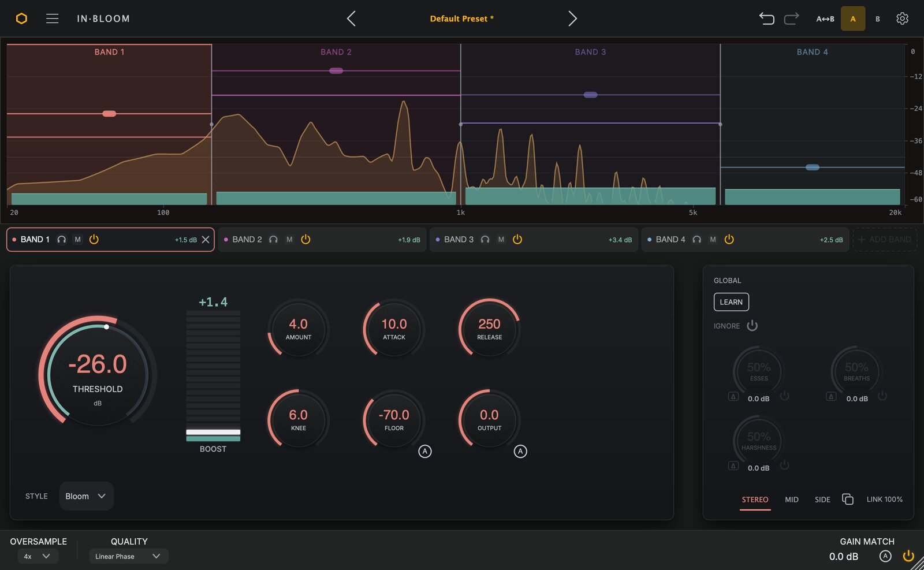The height and width of the screenshot is (570, 924).
Task: Open the Oversample 4x dropdown
Action: pyautogui.click(x=38, y=556)
